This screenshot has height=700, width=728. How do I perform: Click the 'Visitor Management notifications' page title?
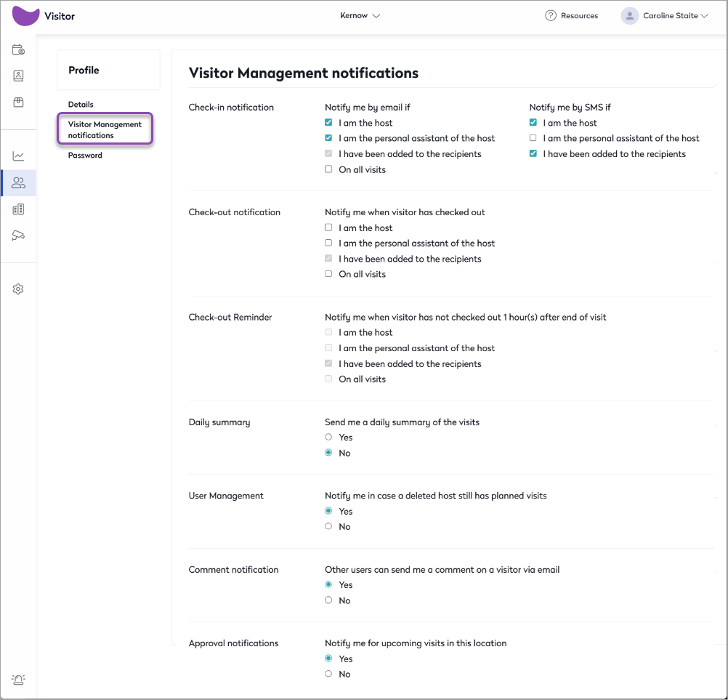[303, 73]
